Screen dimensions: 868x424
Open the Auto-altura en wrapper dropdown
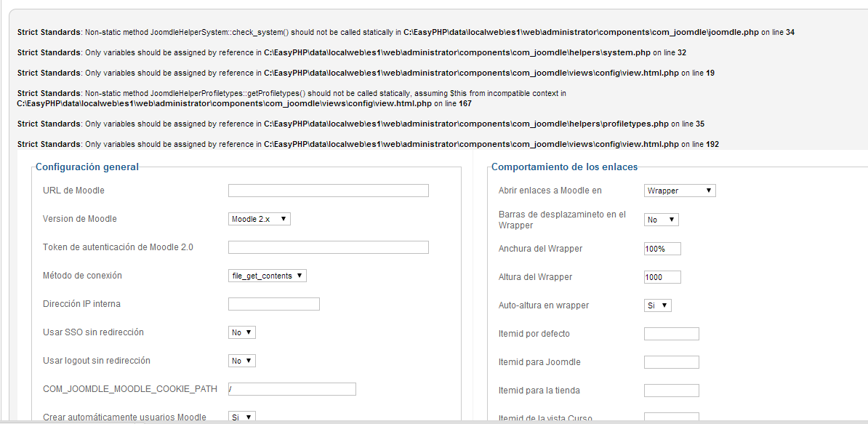(x=657, y=305)
